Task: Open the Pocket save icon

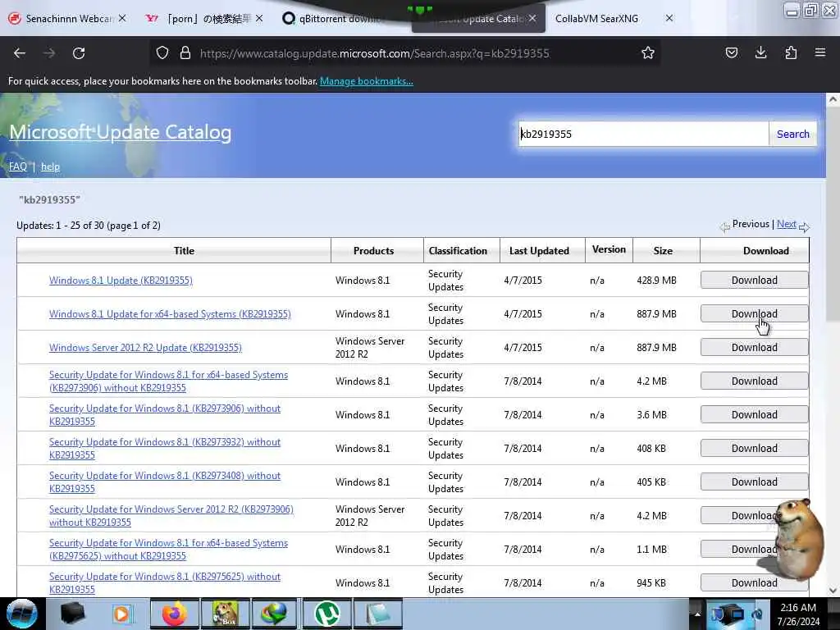Action: [731, 53]
